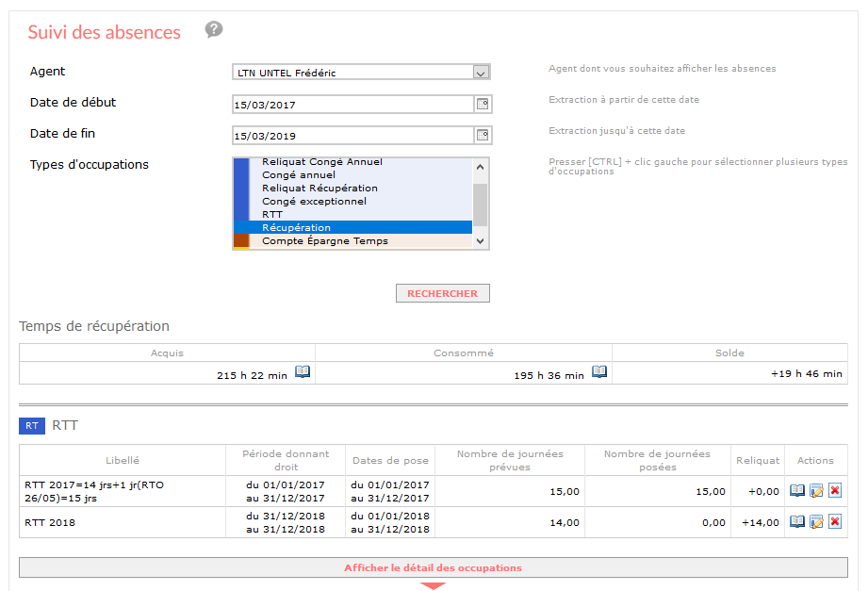Edit the RTT 2017 entry
Viewport: 868px width, 591px height.
[x=816, y=491]
